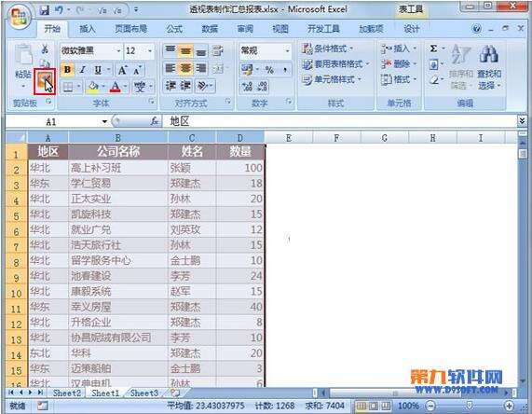Open the font name dropdown
Image resolution: width=532 pixels, height=414 pixels.
click(x=118, y=50)
